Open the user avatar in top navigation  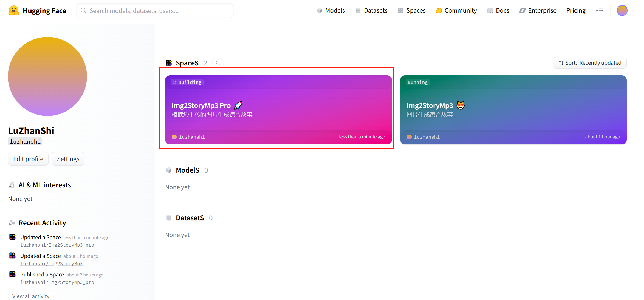[622, 11]
